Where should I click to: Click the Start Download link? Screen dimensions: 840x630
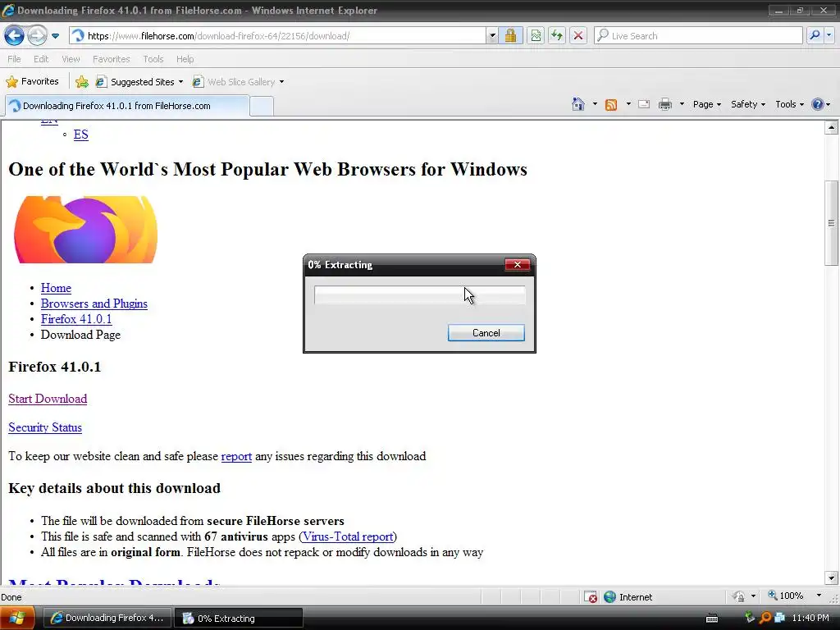coord(48,399)
